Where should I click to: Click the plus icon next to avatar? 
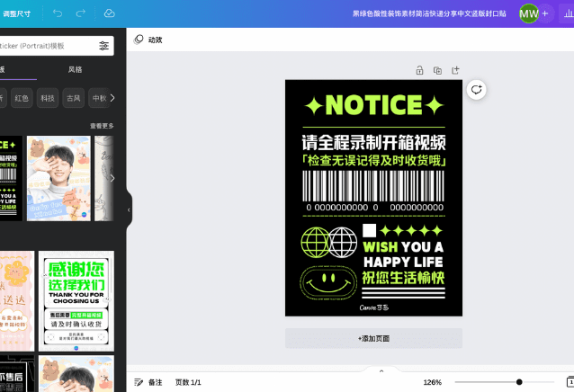coord(545,13)
